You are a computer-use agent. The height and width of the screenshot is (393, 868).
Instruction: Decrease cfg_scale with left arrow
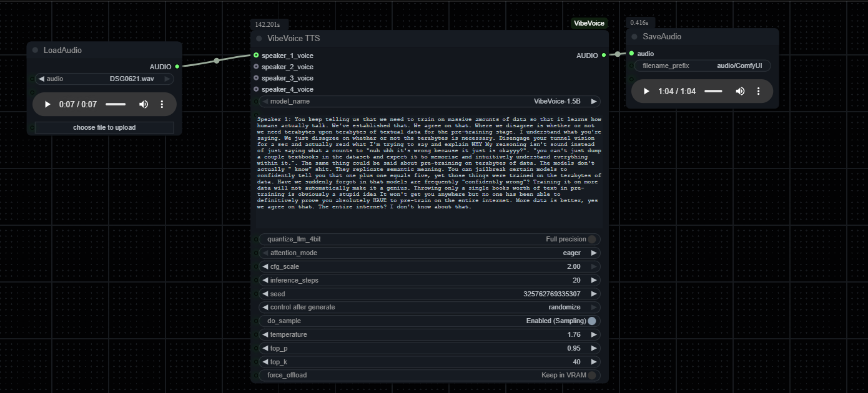[x=265, y=266]
